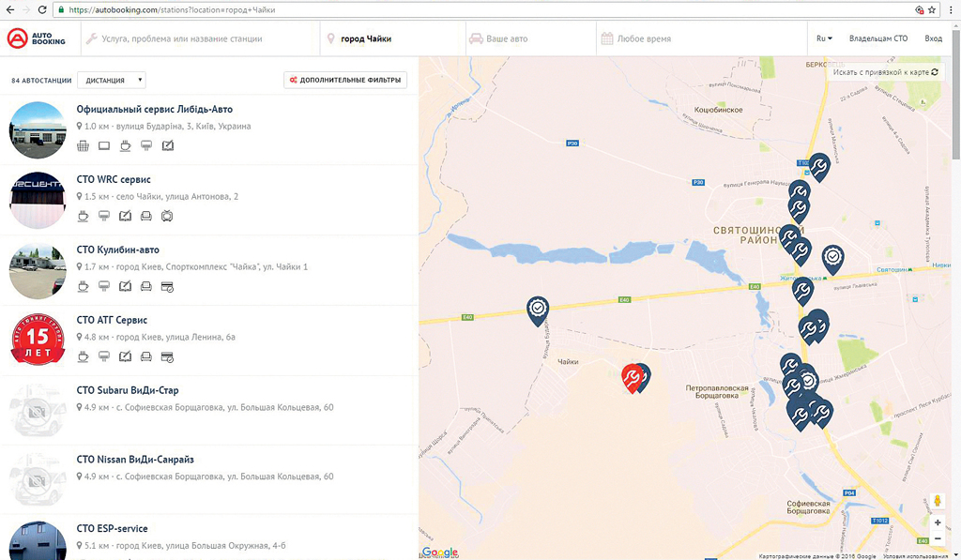961x560 pixels.
Task: Open the Ru language dropdown
Action: pos(824,38)
